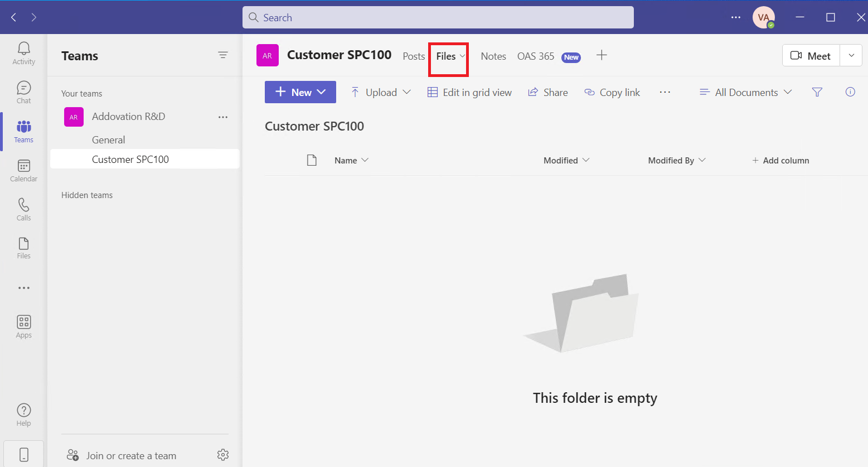
Task: Open the Files icon in the sidebar
Action: (x=23, y=247)
